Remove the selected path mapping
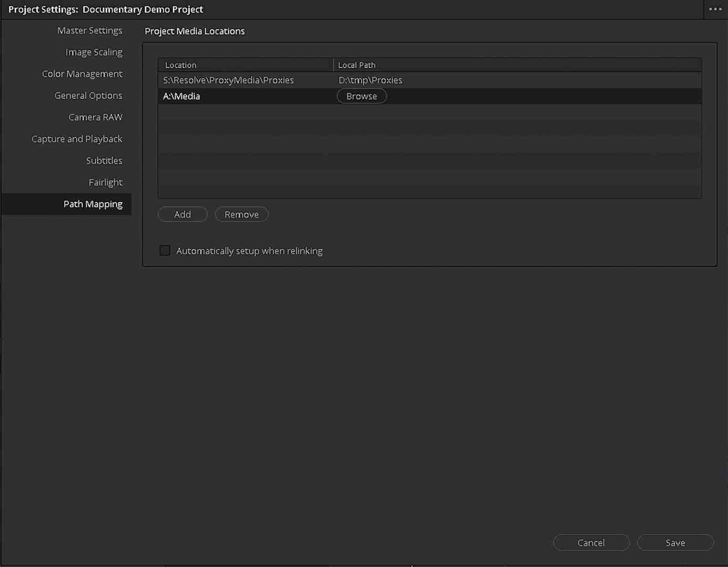Image resolution: width=728 pixels, height=567 pixels. (242, 214)
